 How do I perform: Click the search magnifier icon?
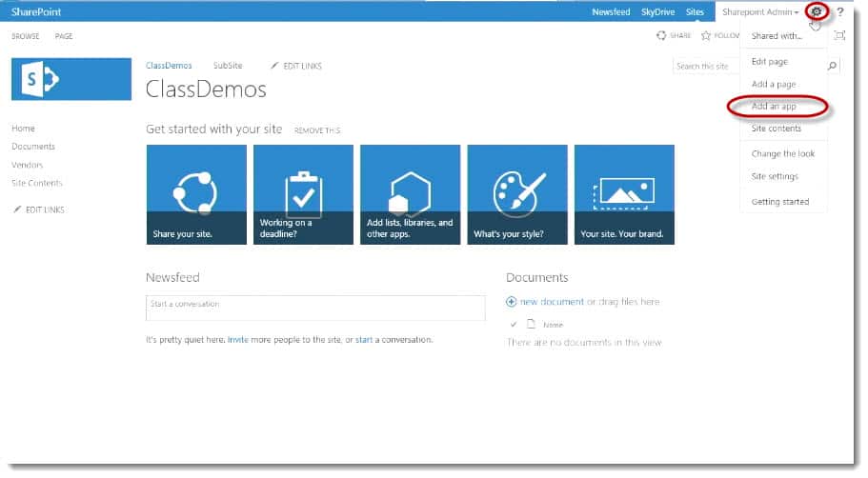pyautogui.click(x=832, y=66)
